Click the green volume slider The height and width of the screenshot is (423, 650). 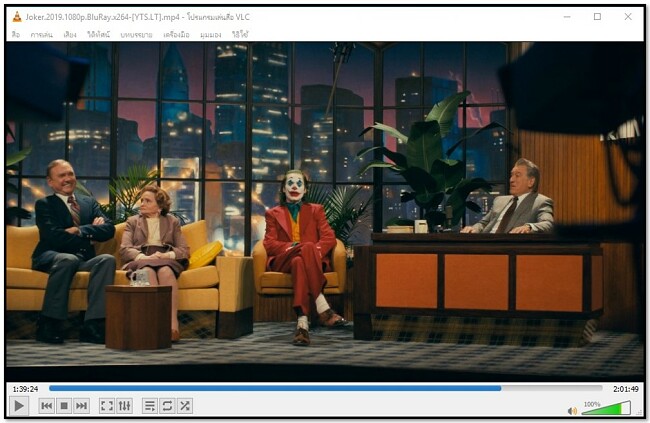pyautogui.click(x=606, y=408)
